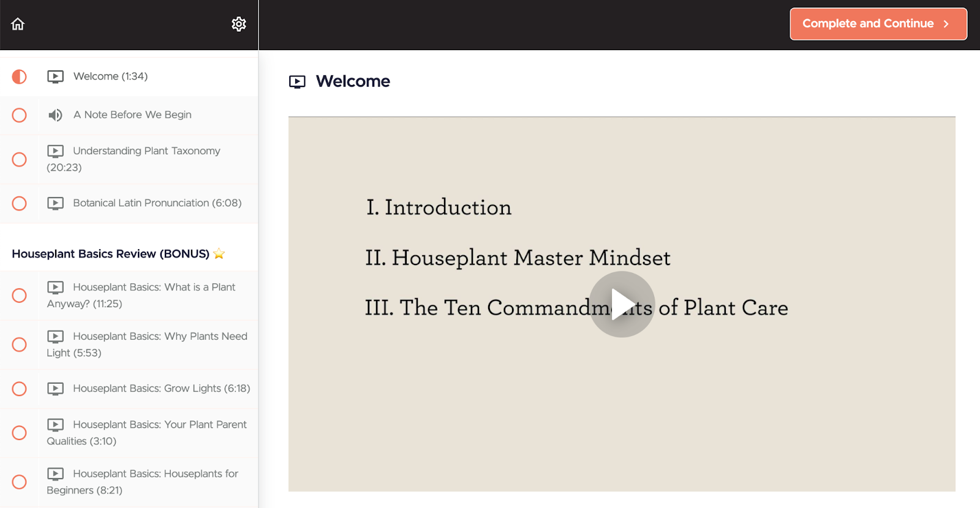Select the Welcome (1:34) lesson item
Image resolution: width=980 pixels, height=508 pixels.
[x=110, y=77]
